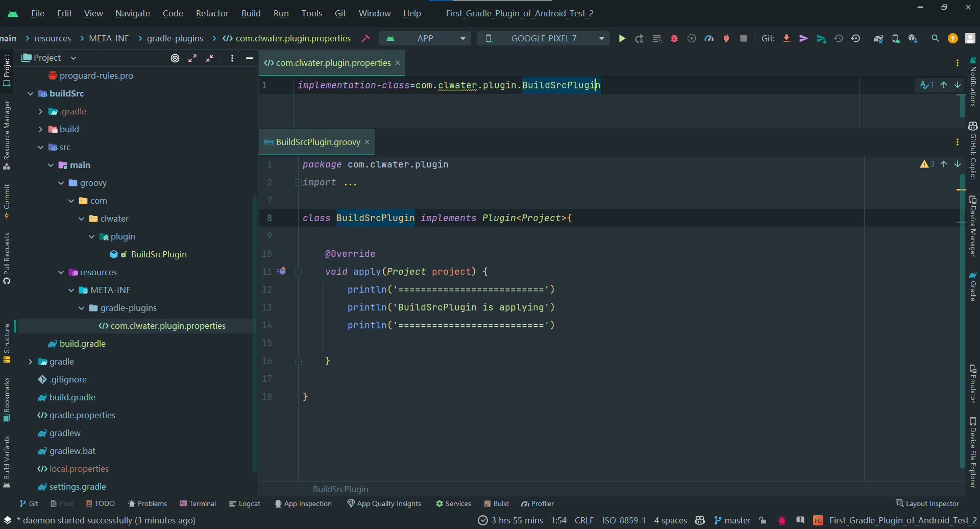Image resolution: width=980 pixels, height=529 pixels.
Task: Click Git Rollback icon
Action: point(856,38)
